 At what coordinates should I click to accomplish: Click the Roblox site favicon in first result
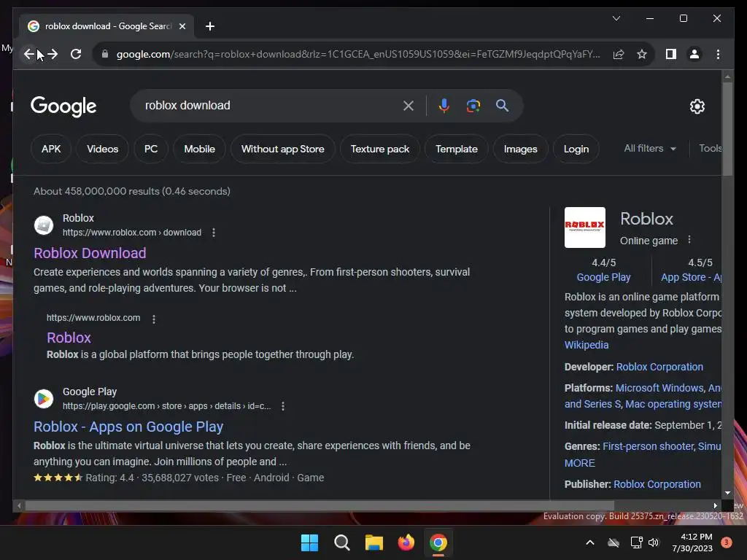(43, 225)
